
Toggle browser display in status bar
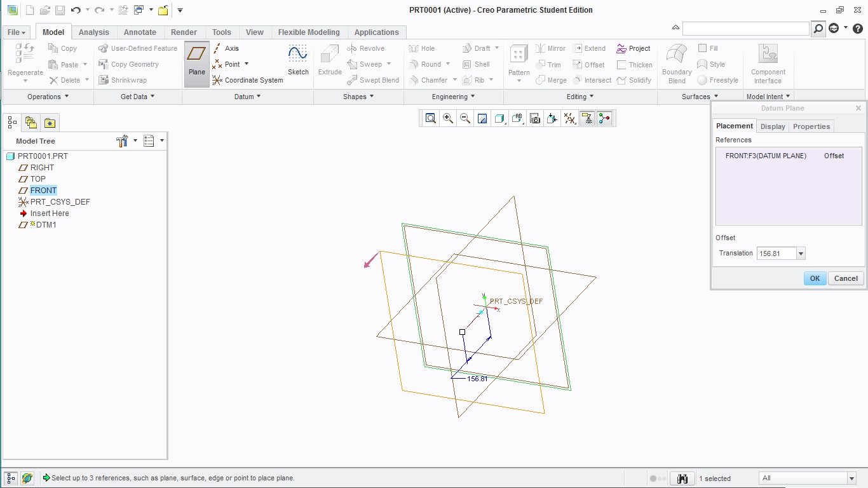27,478
